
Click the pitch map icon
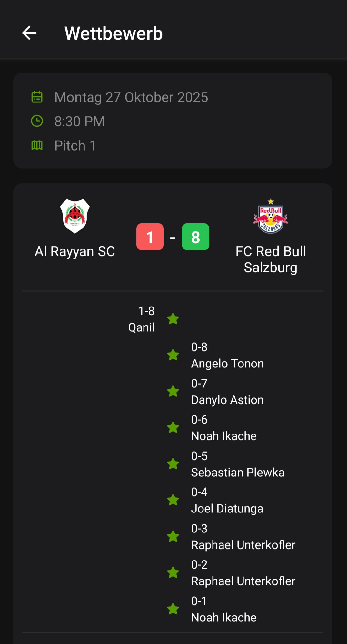[x=37, y=145]
